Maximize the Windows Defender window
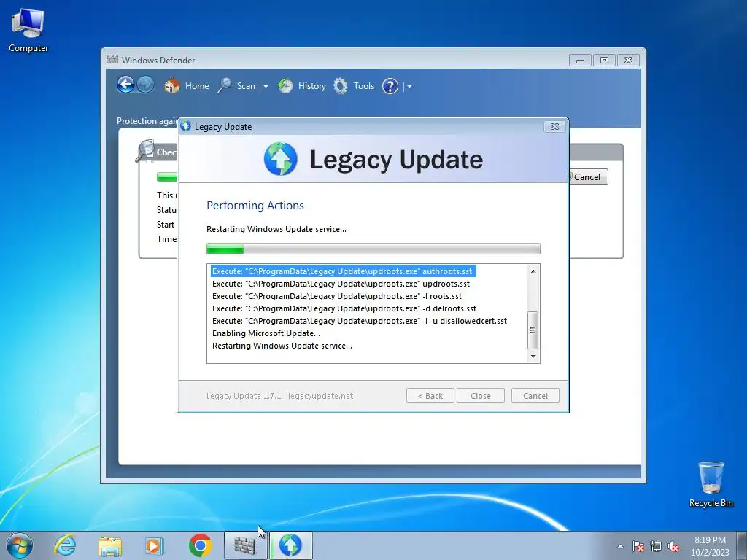This screenshot has width=747, height=560. click(x=605, y=61)
